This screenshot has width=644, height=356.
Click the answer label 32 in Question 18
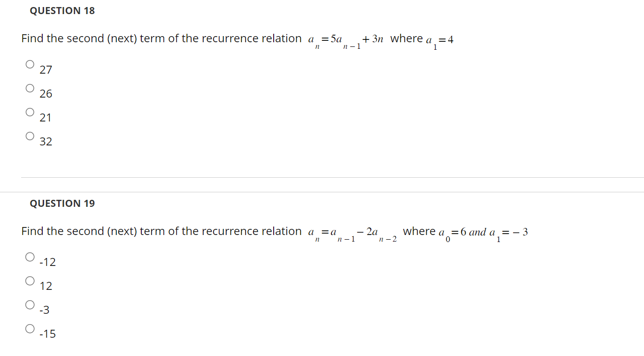click(46, 141)
